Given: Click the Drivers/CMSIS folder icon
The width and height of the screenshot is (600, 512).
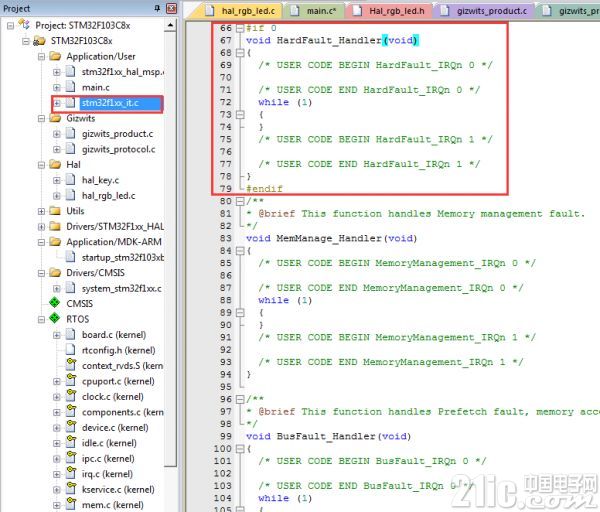Looking at the screenshot, I should tap(55, 273).
